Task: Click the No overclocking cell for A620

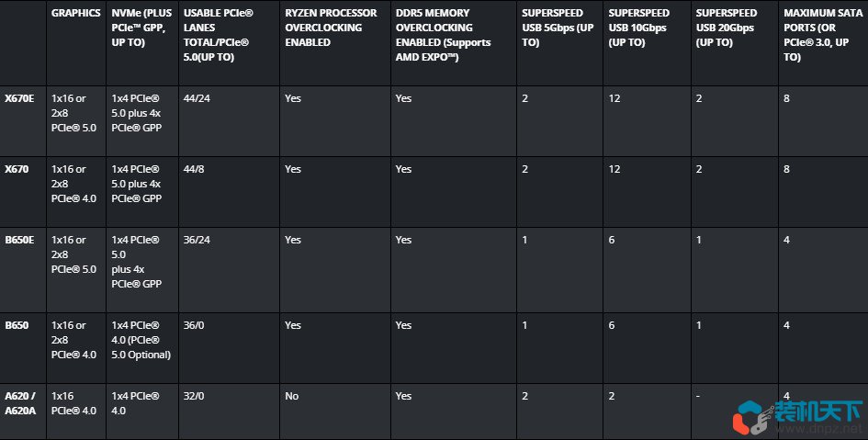Action: [x=292, y=396]
